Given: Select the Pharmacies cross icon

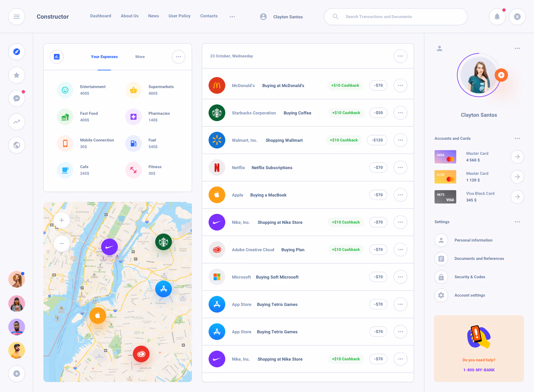Looking at the screenshot, I should click(x=133, y=117).
